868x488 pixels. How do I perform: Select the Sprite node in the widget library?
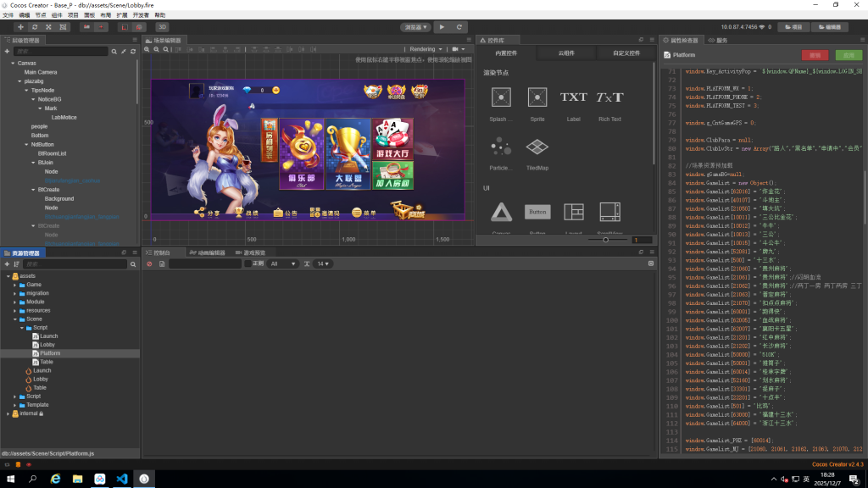(537, 98)
